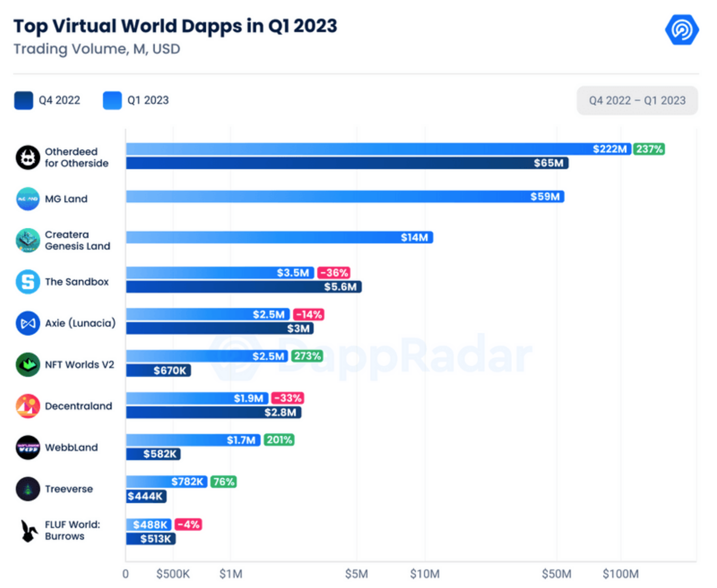Click the dark blue Q4 2022 swatch
The height and width of the screenshot is (588, 717).
(24, 101)
